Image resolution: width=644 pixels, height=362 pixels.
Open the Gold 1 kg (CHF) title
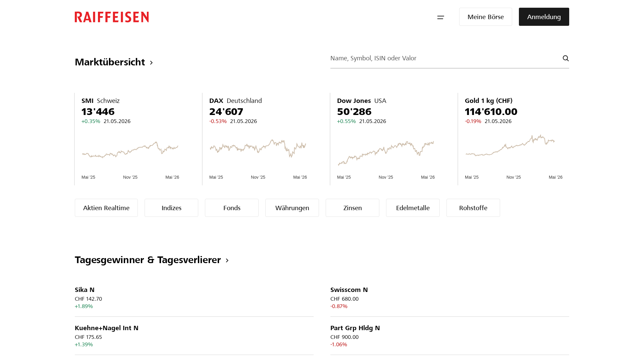click(489, 101)
